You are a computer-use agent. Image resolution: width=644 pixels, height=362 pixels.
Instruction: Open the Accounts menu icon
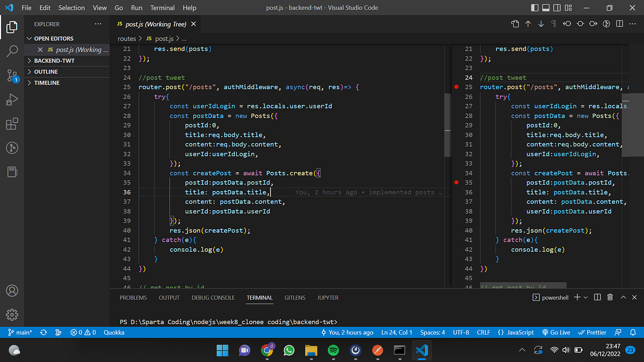point(12,291)
